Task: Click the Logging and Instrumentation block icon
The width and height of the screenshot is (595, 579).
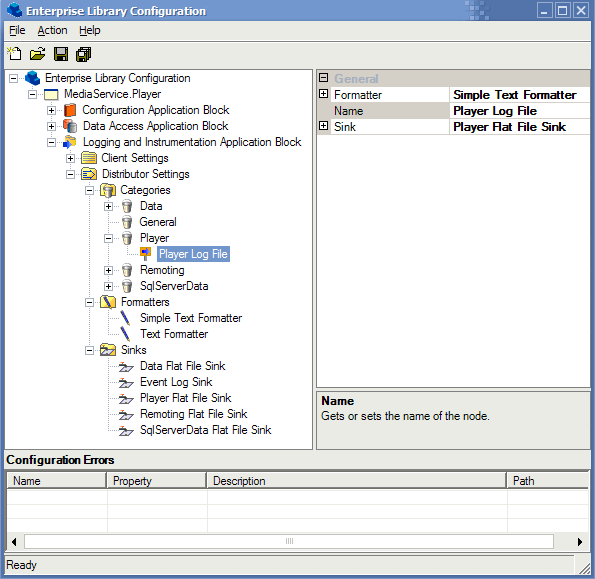Action: pos(70,142)
